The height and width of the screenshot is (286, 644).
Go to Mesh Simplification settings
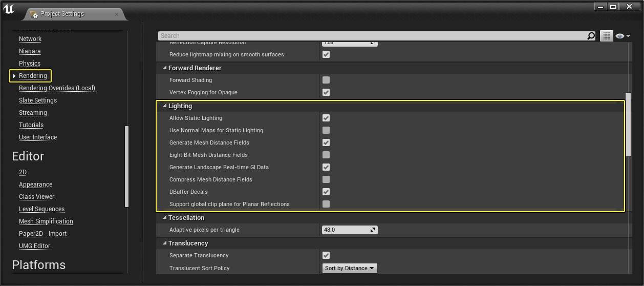coord(46,221)
